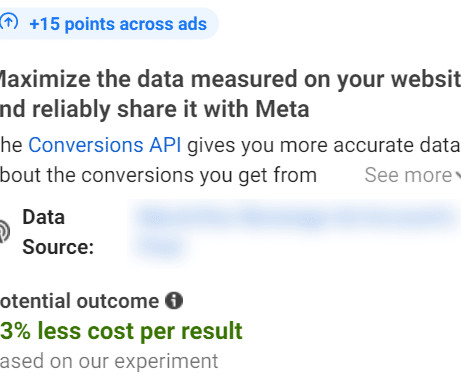Click the up-arrow circle icon in points badge

(9, 22)
